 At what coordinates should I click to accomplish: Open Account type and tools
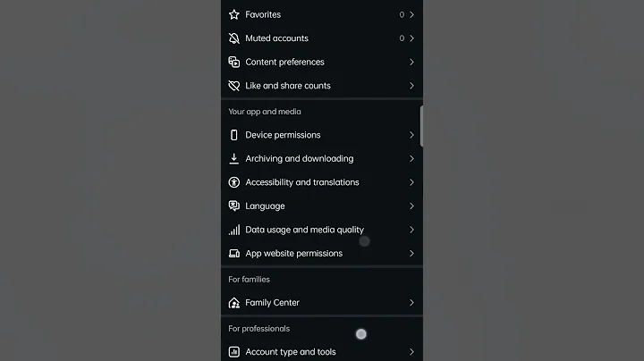(x=291, y=352)
